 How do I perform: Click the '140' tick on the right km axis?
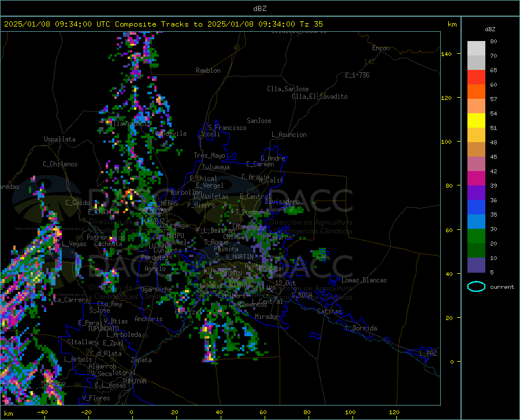point(446,54)
